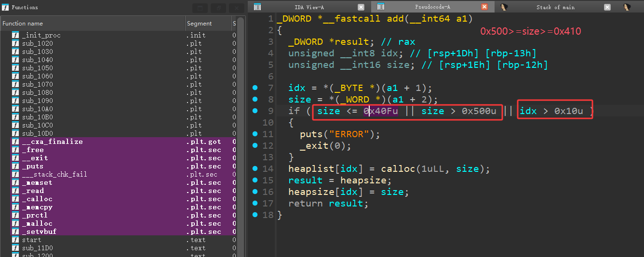Toggle breakpoint dot on line 15
644x257 pixels.
coord(255,180)
